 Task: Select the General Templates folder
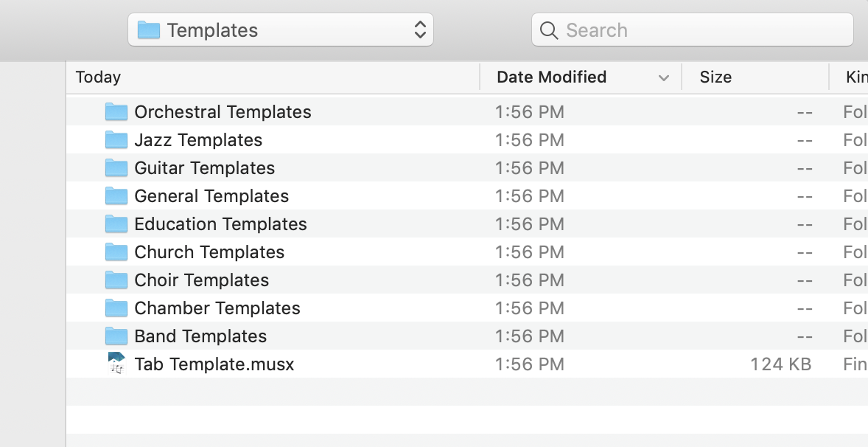(x=211, y=196)
